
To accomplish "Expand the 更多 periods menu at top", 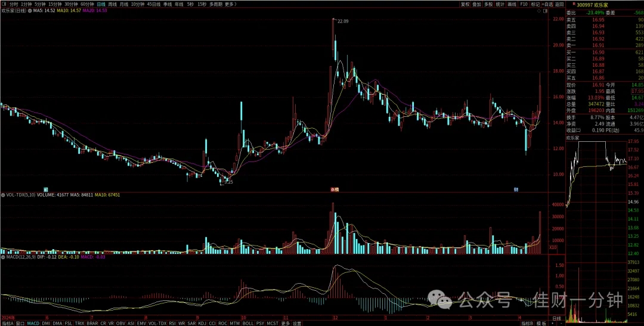I will pos(230,4).
